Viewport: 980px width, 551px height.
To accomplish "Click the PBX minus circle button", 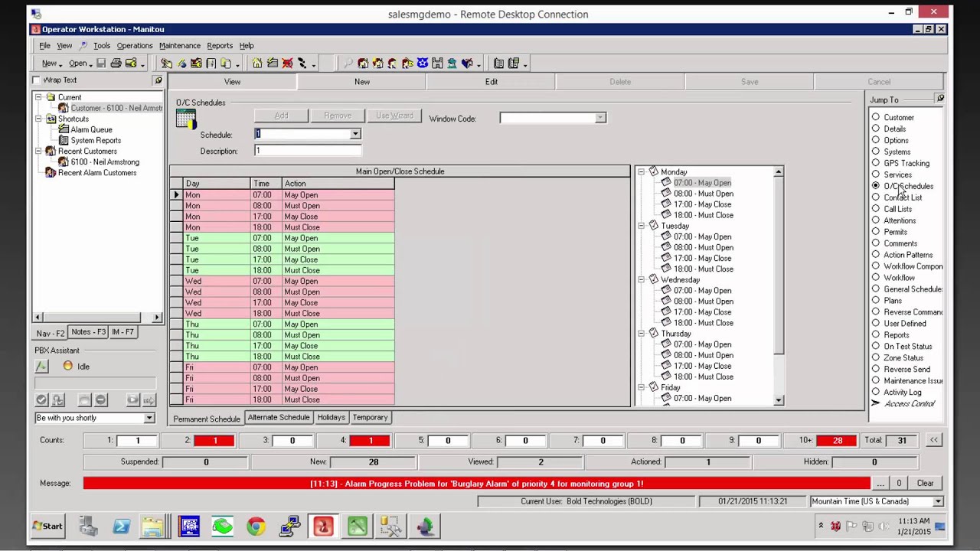I will coord(100,399).
